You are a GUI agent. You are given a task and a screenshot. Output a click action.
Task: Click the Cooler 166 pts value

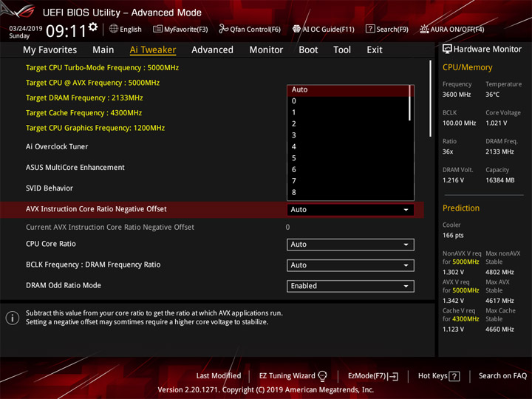(453, 236)
